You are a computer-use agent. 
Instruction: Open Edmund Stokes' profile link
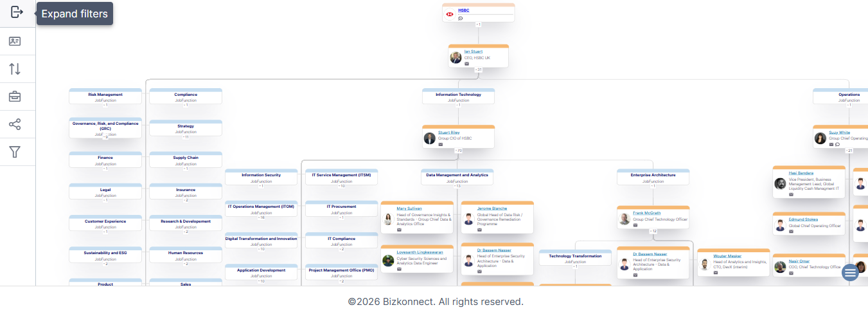[x=803, y=219]
